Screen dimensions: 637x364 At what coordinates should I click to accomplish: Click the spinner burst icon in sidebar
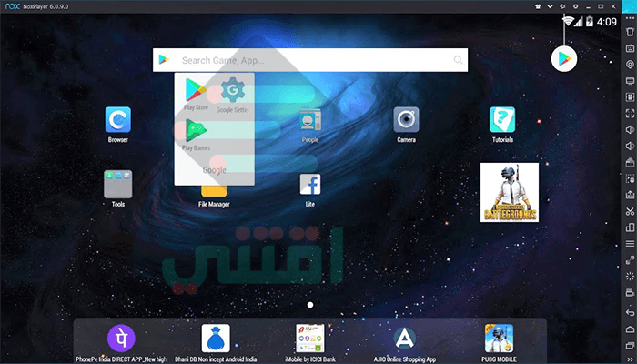[630, 277]
